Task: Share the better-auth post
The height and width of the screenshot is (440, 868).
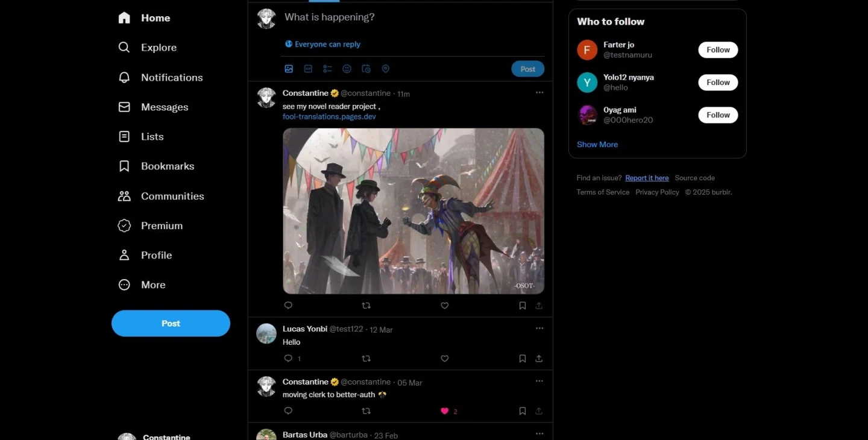Action: point(539,411)
